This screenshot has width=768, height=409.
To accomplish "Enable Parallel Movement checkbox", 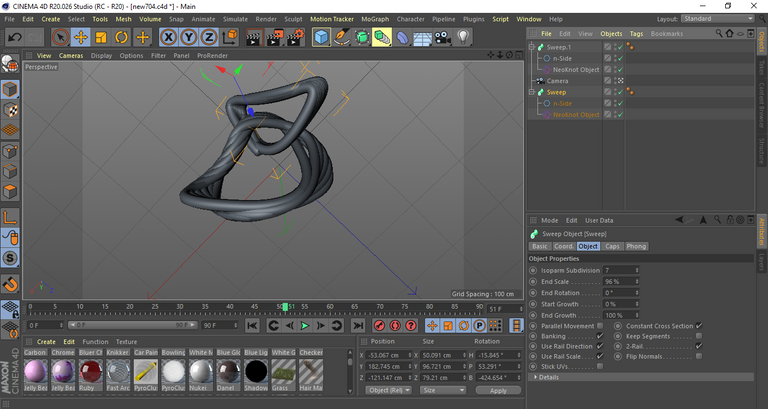I will (x=600, y=326).
